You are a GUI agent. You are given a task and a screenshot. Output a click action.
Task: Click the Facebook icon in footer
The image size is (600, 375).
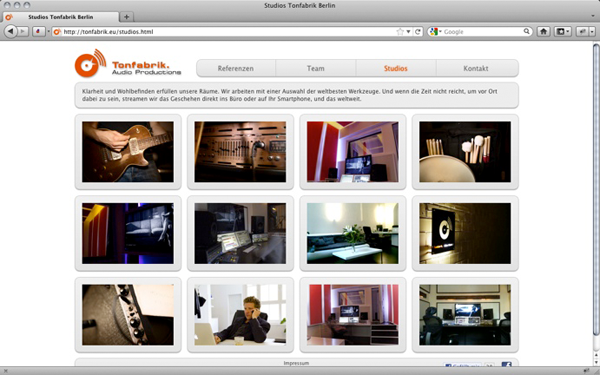tap(506, 365)
